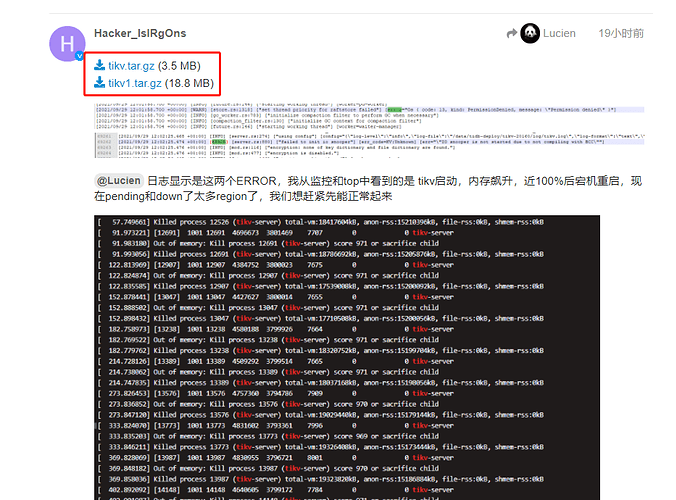Open the Hacker_IsIRgOns purple avatar
The height and width of the screenshot is (500, 676).
(x=67, y=44)
